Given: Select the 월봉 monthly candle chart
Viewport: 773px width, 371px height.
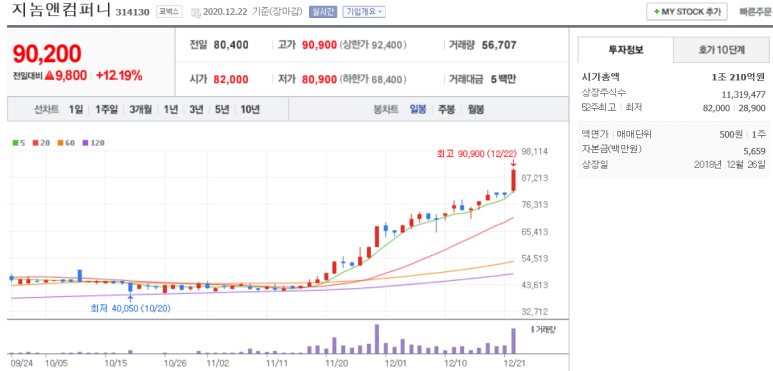Looking at the screenshot, I should 475,109.
